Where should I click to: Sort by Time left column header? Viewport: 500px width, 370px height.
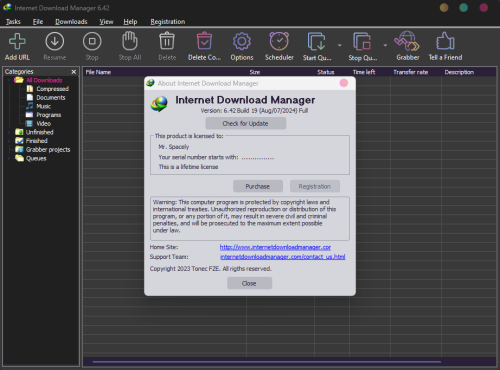coord(364,72)
